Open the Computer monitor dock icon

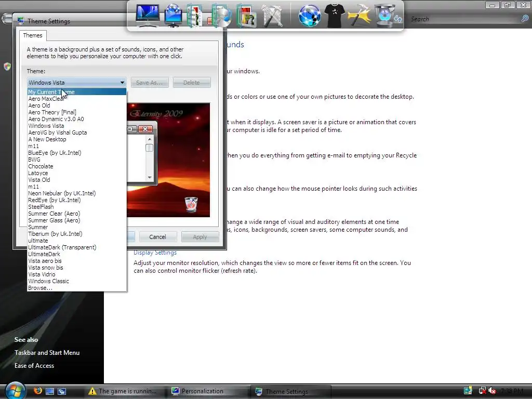point(147,15)
